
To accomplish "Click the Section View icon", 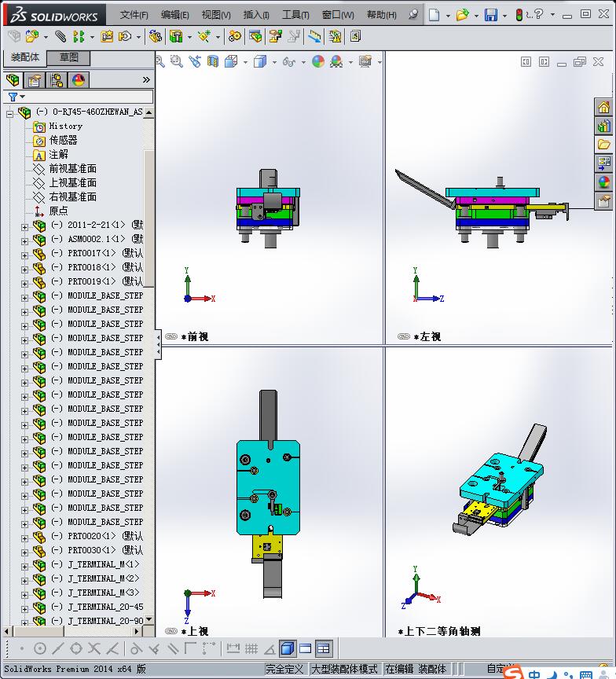I will pos(213,61).
